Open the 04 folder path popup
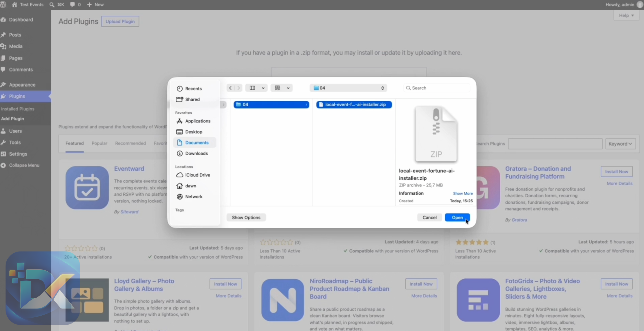Image resolution: width=644 pixels, height=331 pixels. click(x=348, y=88)
